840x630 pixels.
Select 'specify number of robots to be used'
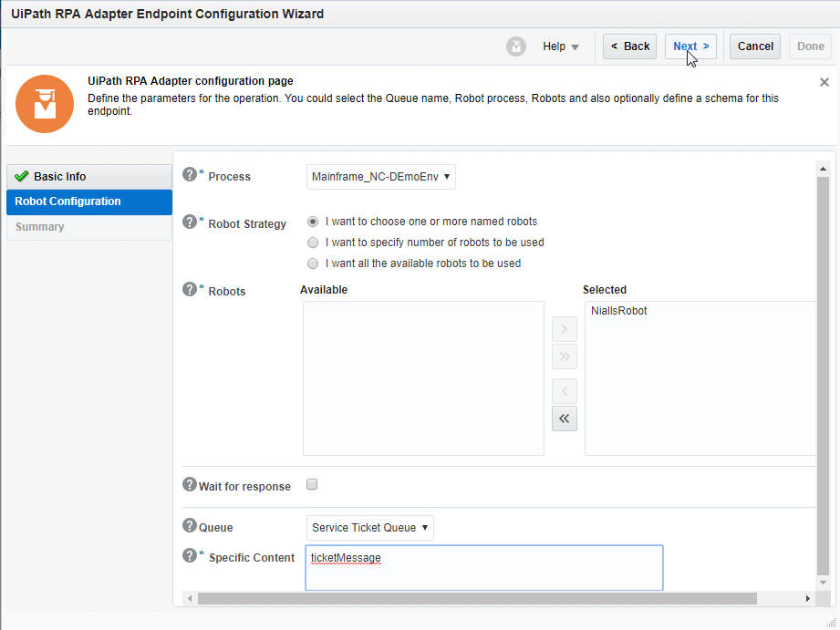313,243
